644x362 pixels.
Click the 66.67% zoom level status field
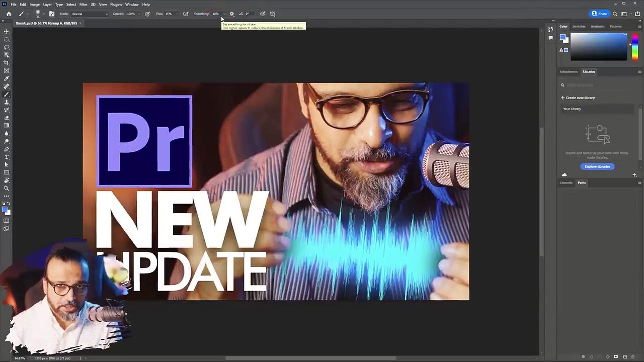coord(20,358)
